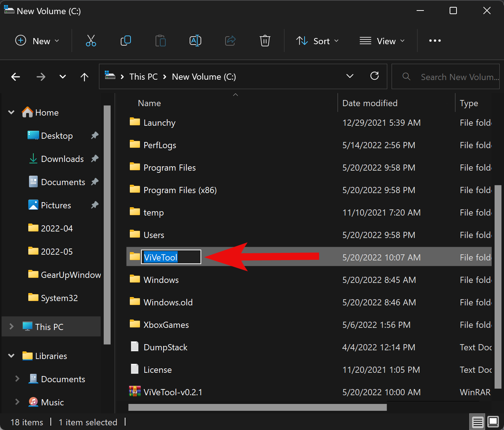Collapse the Home tree node

(x=11, y=112)
